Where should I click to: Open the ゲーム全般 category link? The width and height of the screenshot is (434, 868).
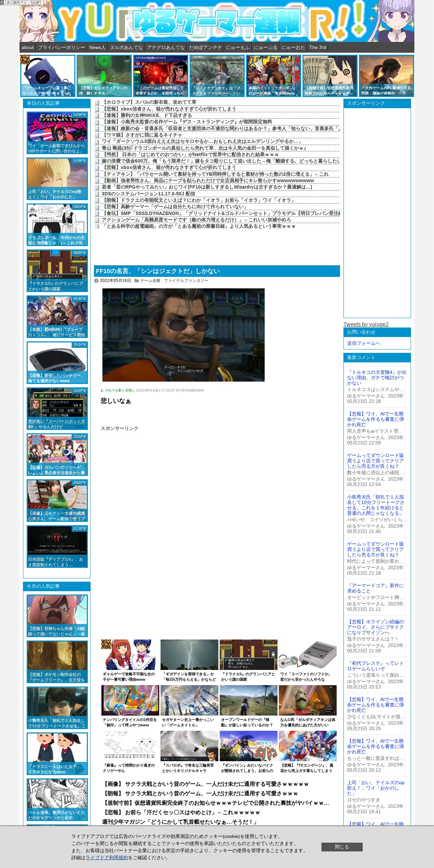click(150, 281)
